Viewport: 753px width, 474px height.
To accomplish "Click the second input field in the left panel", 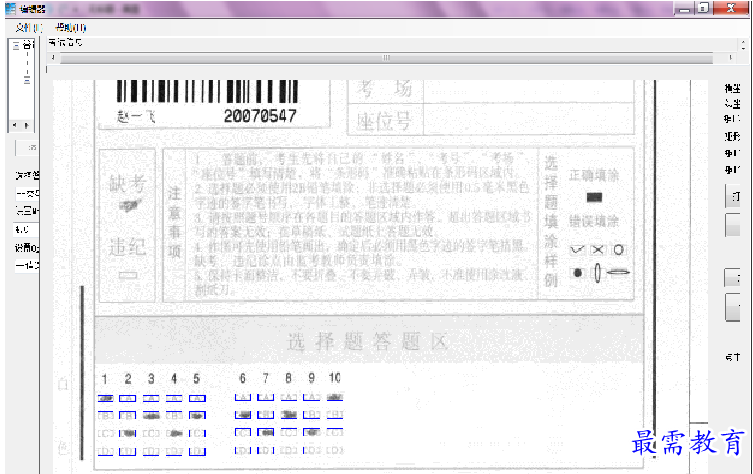I will [x=26, y=230].
